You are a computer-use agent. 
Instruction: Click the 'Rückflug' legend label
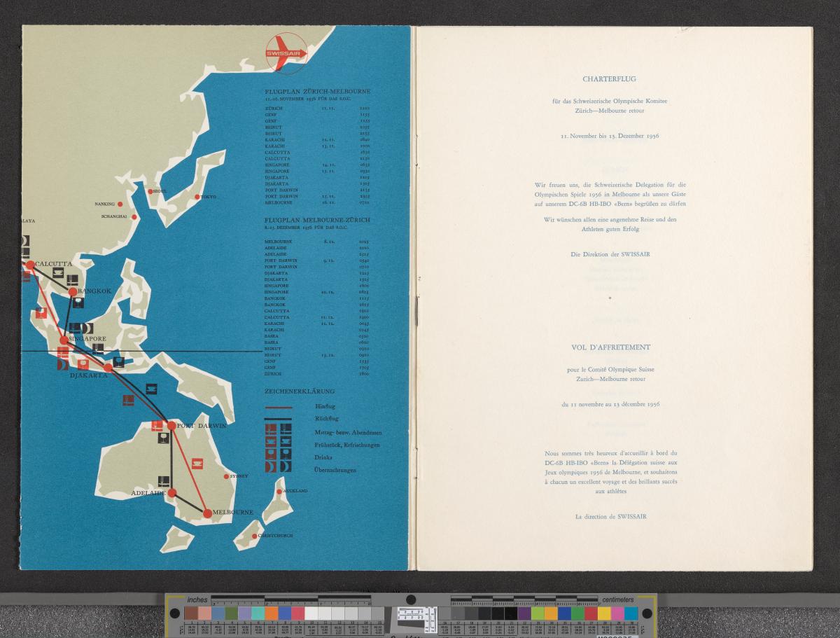(327, 419)
